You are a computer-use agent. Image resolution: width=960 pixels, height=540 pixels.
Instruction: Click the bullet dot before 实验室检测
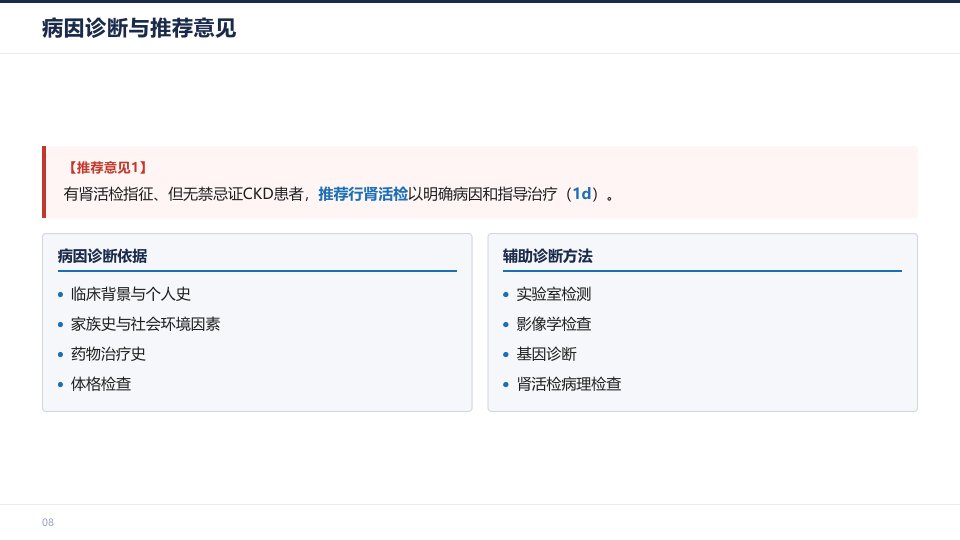click(506, 294)
